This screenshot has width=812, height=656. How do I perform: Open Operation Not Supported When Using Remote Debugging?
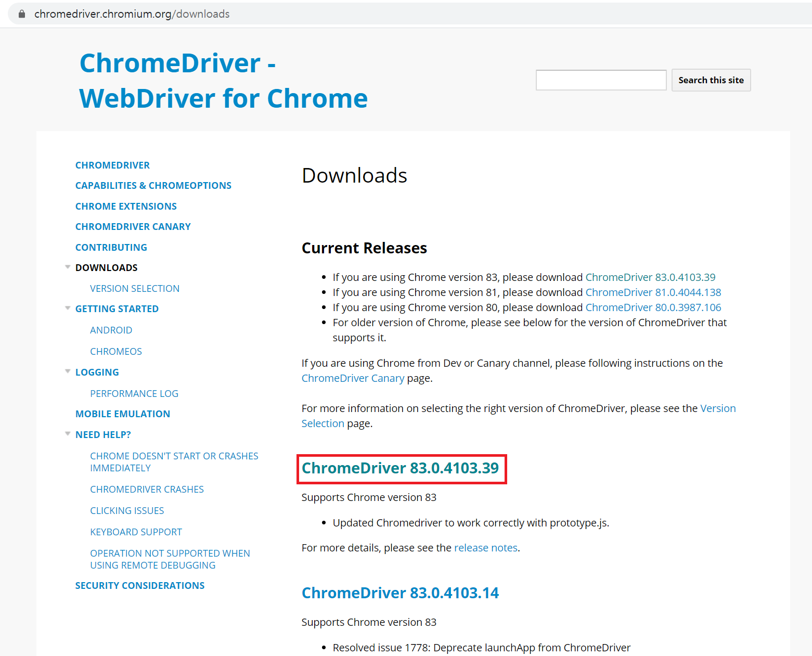(170, 559)
